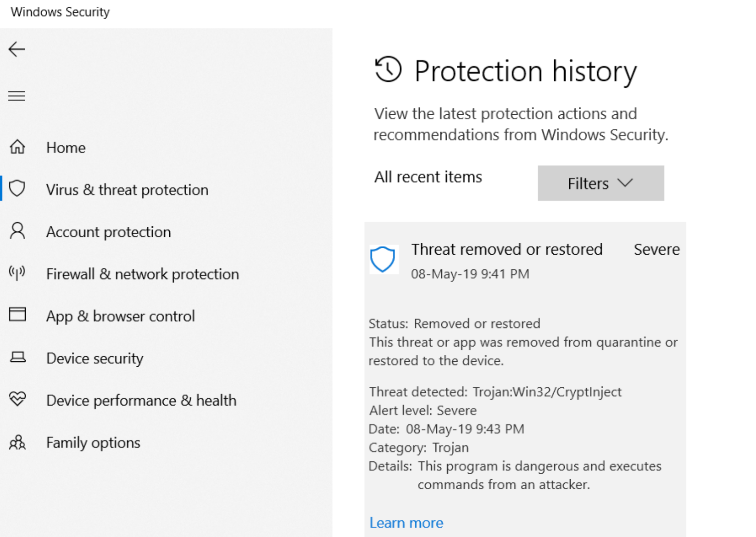Expand the Threat removed or restored entry
This screenshot has width=756, height=537.
click(506, 249)
